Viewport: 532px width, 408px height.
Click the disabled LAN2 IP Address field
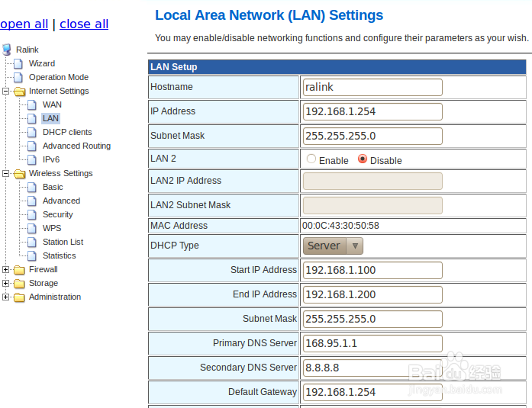point(372,182)
